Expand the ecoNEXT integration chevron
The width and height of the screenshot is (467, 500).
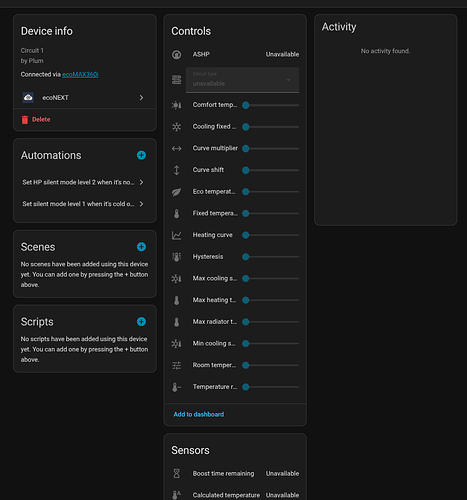pos(141,97)
